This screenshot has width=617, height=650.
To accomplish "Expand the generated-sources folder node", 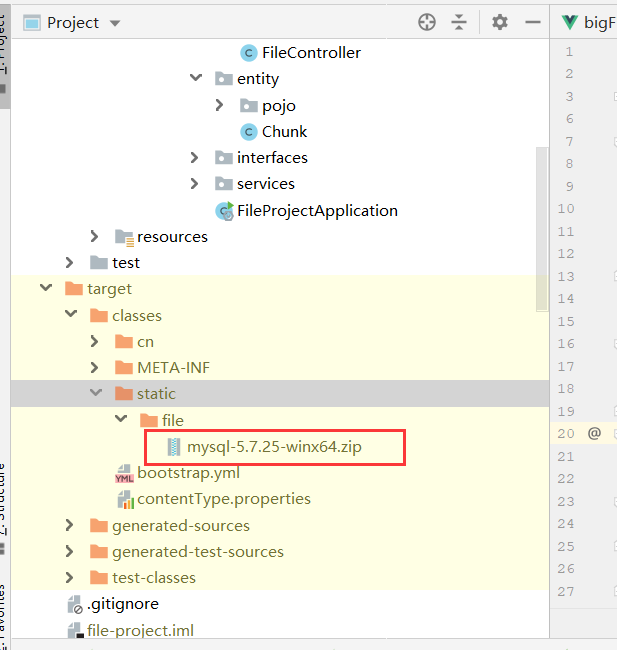I will [69, 525].
